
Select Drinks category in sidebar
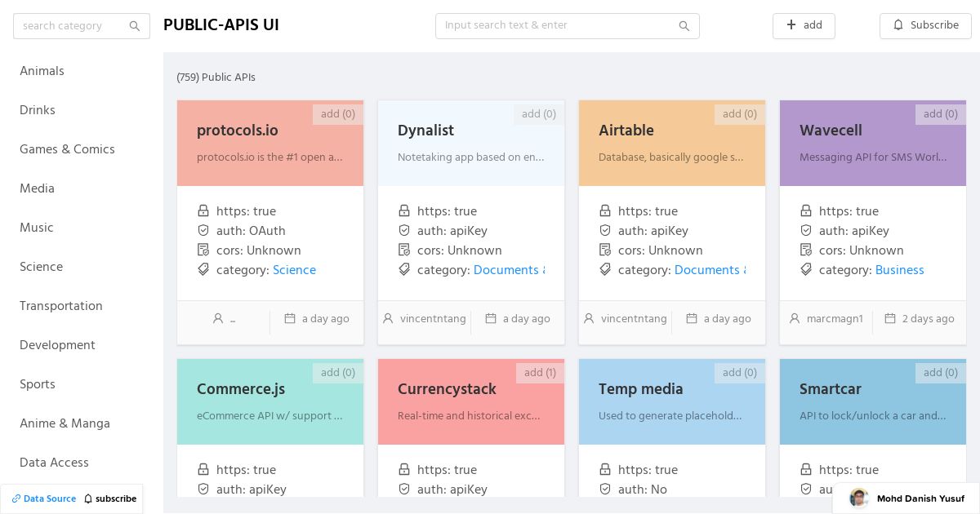(38, 110)
